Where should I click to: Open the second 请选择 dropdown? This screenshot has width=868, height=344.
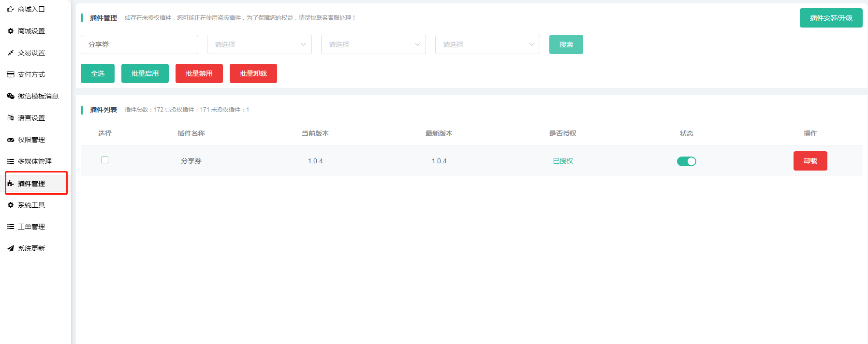pyautogui.click(x=373, y=44)
